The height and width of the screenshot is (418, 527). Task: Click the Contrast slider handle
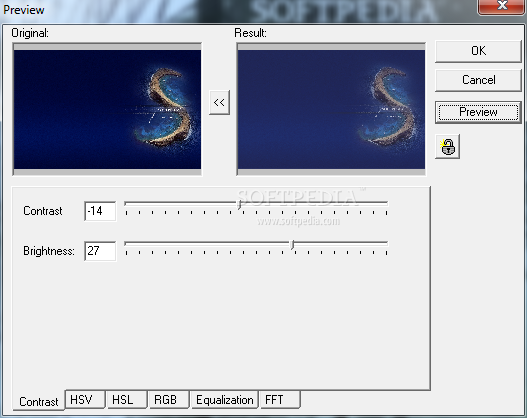coord(240,205)
